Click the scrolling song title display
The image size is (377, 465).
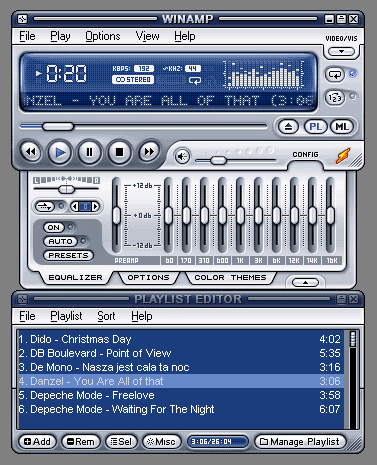point(169,100)
